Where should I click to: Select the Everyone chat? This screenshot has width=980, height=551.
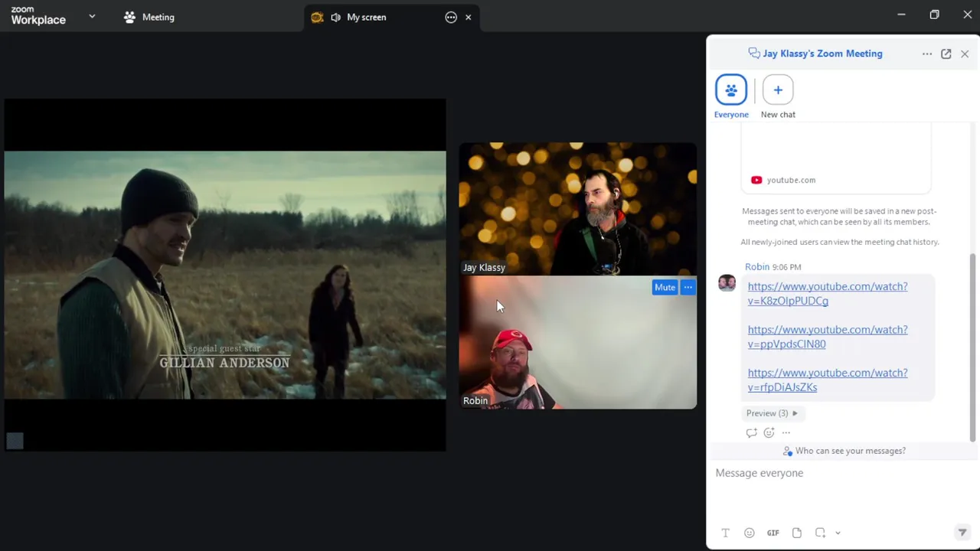point(731,96)
